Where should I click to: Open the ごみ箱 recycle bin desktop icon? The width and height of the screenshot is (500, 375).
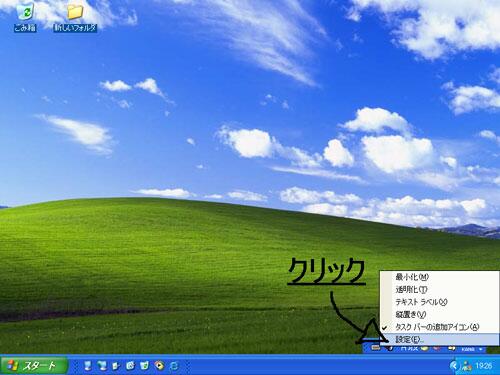tap(25, 17)
